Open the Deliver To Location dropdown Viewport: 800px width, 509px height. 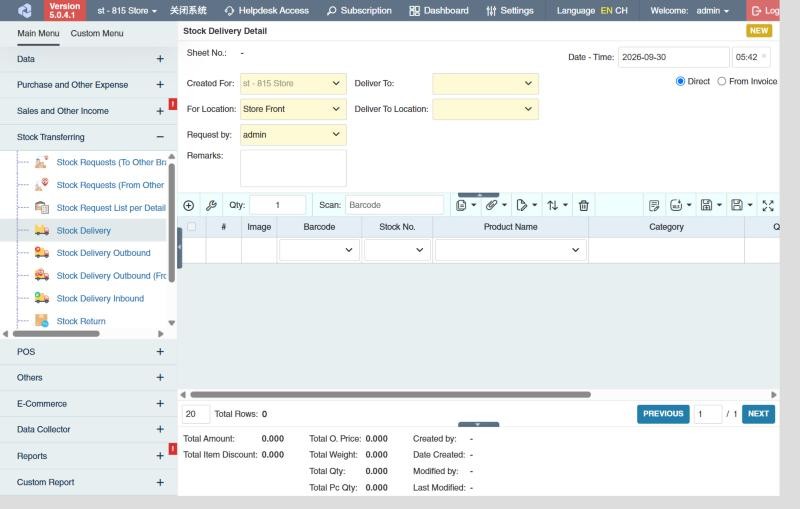[x=485, y=109]
